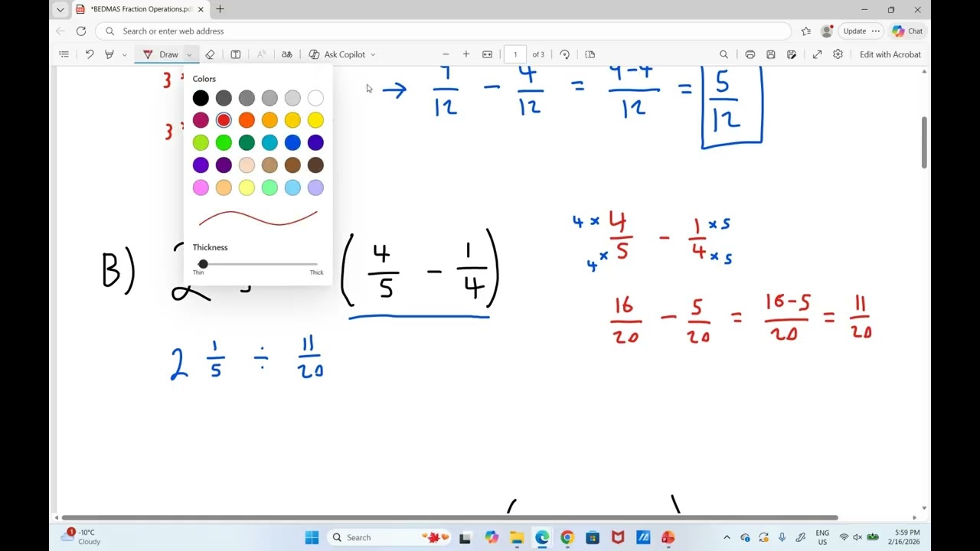Click the page number input field
Image resolution: width=980 pixels, height=551 pixels.
point(515,54)
